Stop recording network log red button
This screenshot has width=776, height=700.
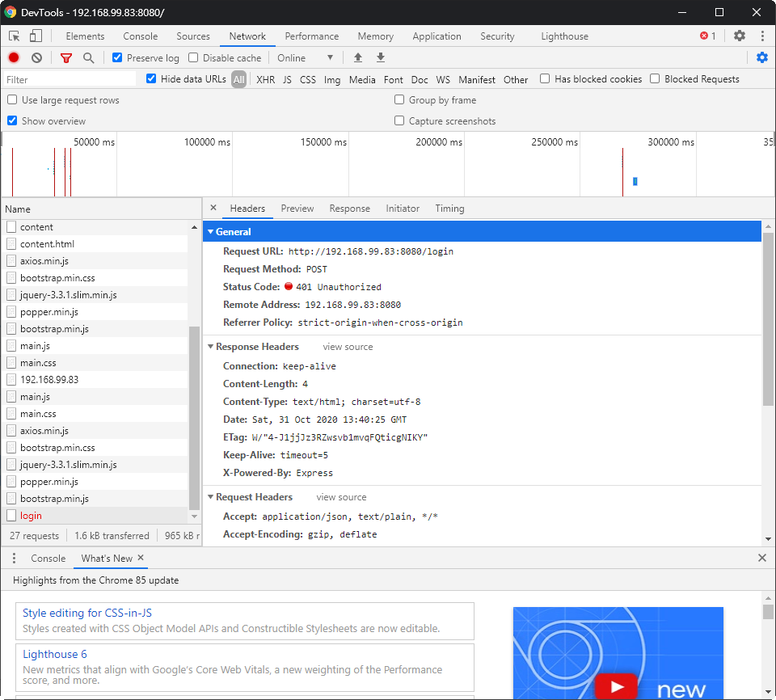[x=14, y=58]
